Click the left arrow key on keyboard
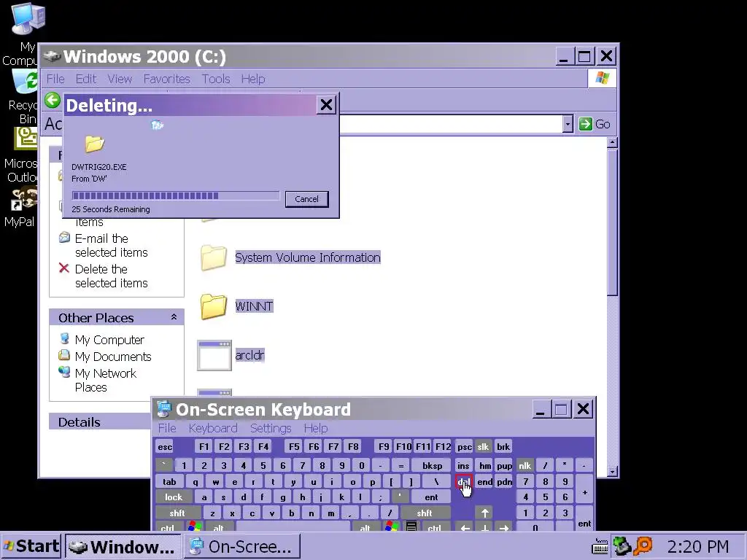This screenshot has width=747, height=560. [x=465, y=528]
